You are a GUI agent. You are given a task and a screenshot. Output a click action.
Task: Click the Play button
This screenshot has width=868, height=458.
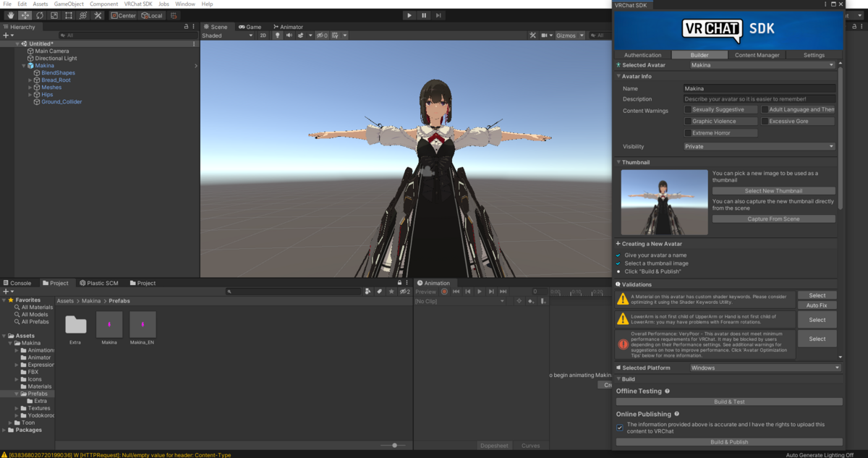[409, 15]
